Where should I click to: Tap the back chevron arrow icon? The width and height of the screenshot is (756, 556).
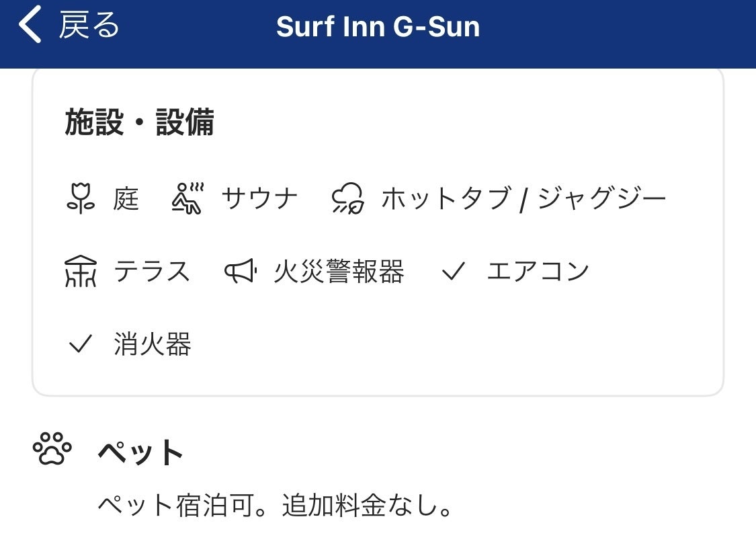coord(29,27)
